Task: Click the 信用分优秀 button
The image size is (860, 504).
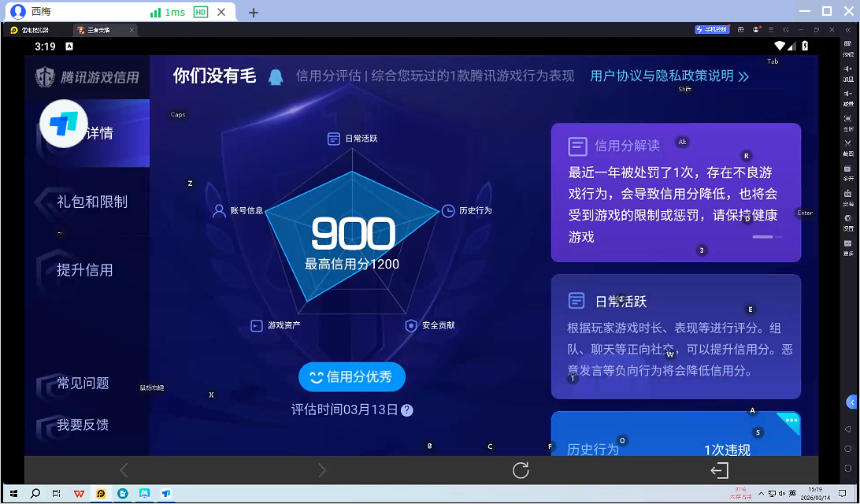Action: pos(352,377)
